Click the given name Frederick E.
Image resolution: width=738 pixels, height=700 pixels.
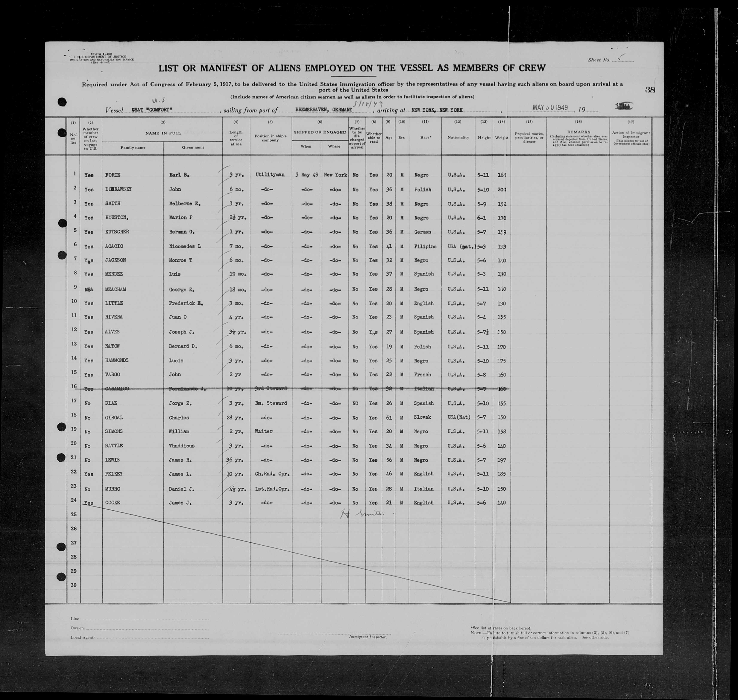click(x=186, y=303)
